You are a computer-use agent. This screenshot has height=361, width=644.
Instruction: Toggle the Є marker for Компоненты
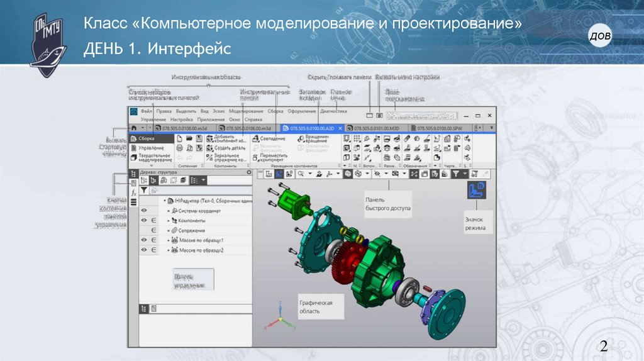[x=153, y=220]
